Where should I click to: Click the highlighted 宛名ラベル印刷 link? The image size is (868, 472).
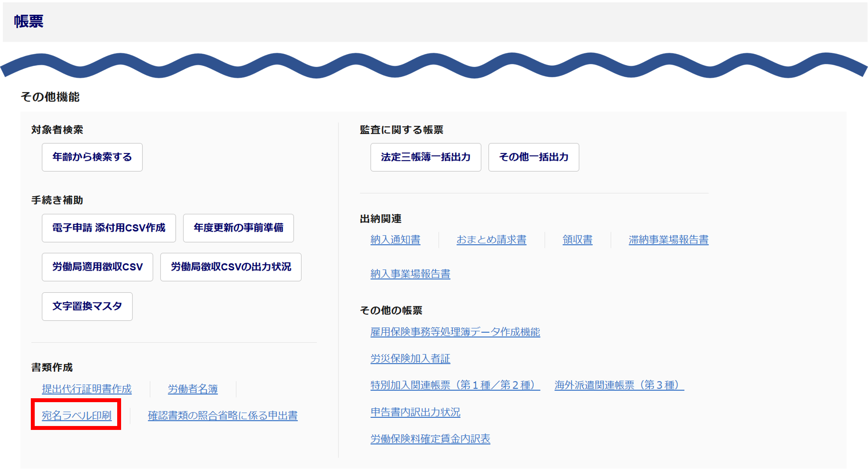76,415
